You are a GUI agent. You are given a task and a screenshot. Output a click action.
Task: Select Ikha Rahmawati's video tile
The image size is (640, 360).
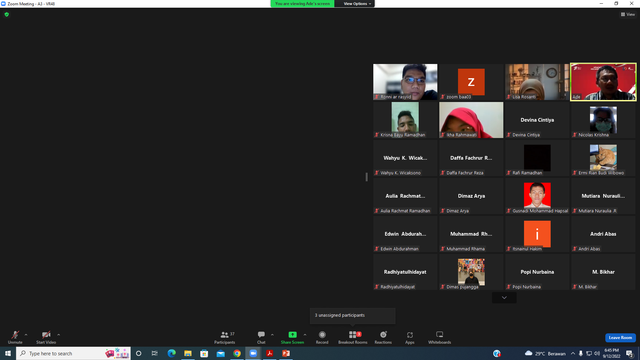point(471,120)
